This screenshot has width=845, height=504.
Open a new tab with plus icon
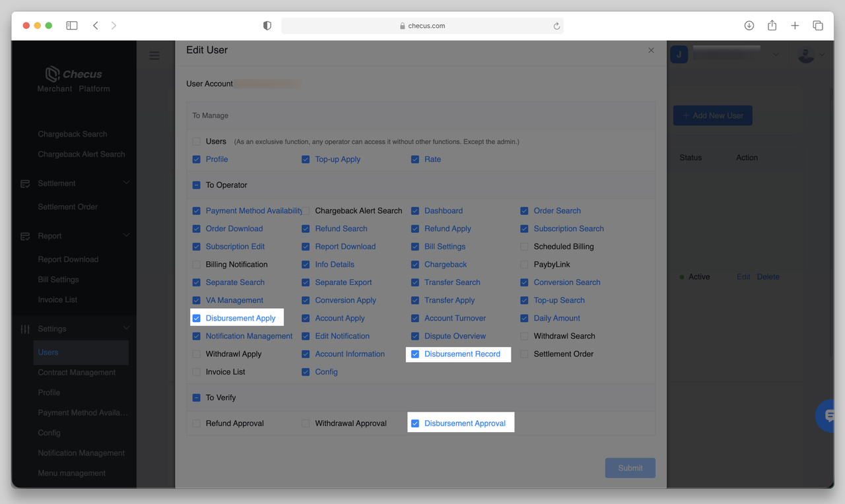pos(795,26)
